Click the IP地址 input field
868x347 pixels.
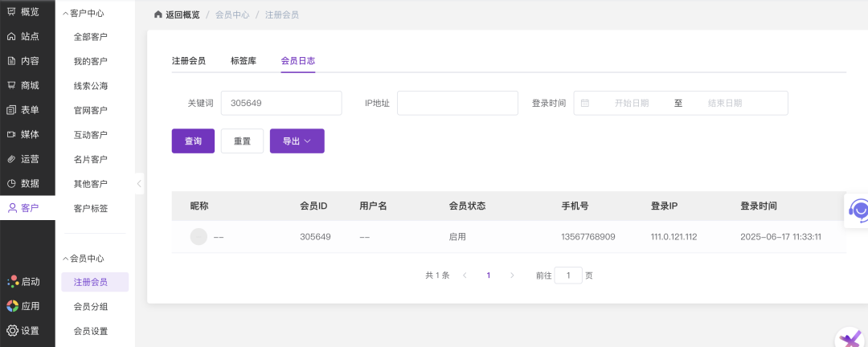click(457, 103)
